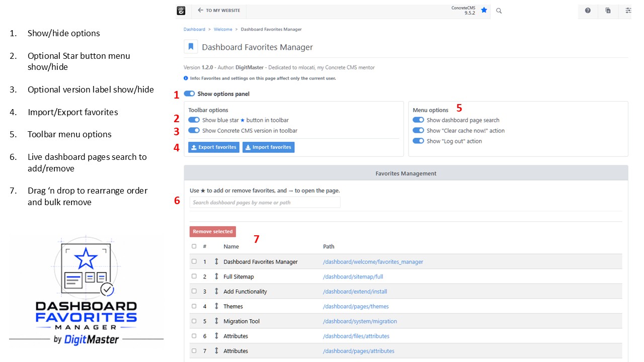Click the drag handle for Add Functionality row
Image resolution: width=644 pixels, height=362 pixels.
pos(216,291)
